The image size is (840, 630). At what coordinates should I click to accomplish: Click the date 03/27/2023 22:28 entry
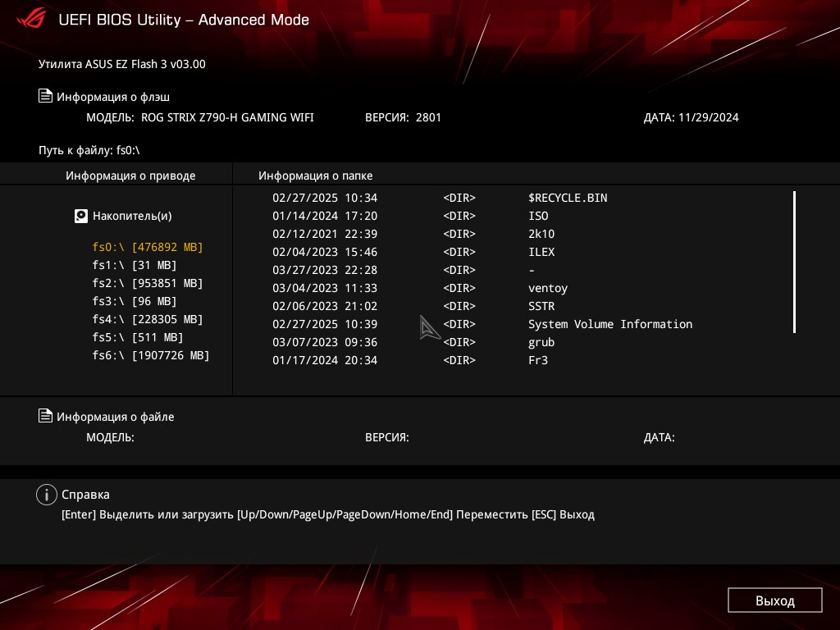325,270
